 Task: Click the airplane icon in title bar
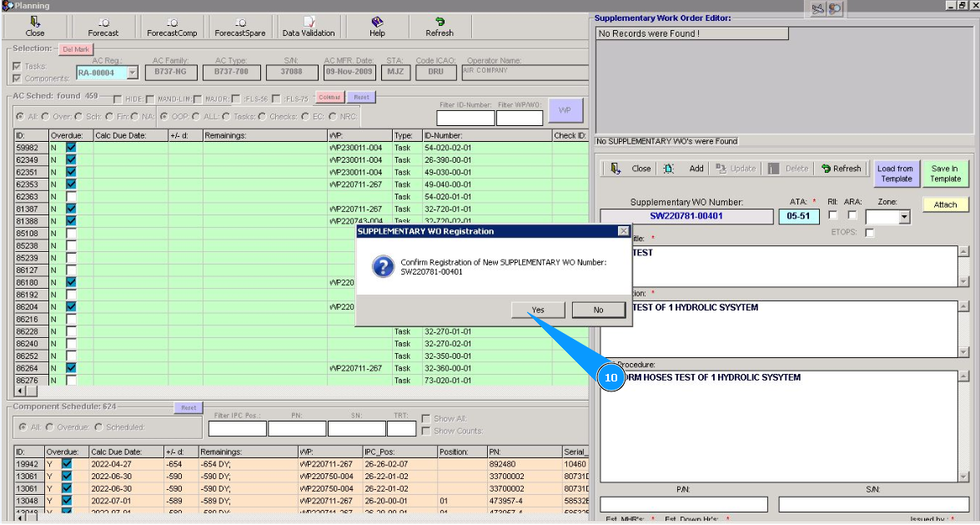click(817, 8)
